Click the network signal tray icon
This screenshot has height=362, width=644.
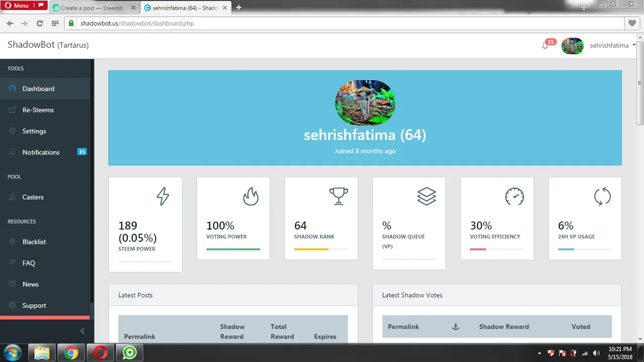[585, 353]
